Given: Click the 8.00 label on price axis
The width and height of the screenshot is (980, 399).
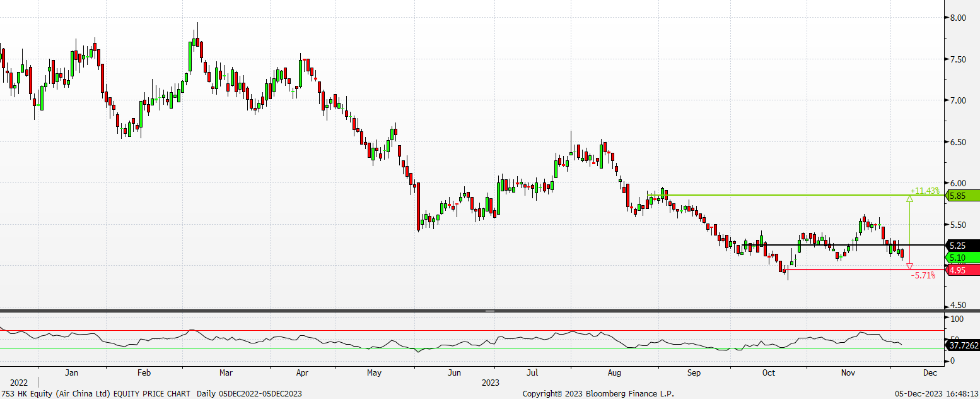Looking at the screenshot, I should [959, 18].
